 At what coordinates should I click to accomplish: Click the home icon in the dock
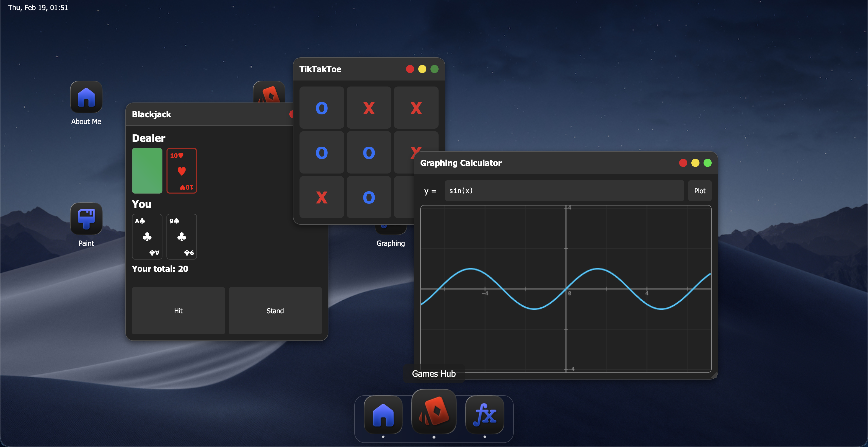pyautogui.click(x=383, y=415)
